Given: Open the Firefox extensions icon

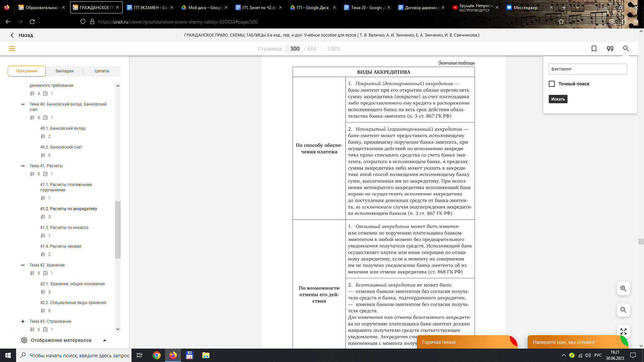Looking at the screenshot, I should (624, 22).
